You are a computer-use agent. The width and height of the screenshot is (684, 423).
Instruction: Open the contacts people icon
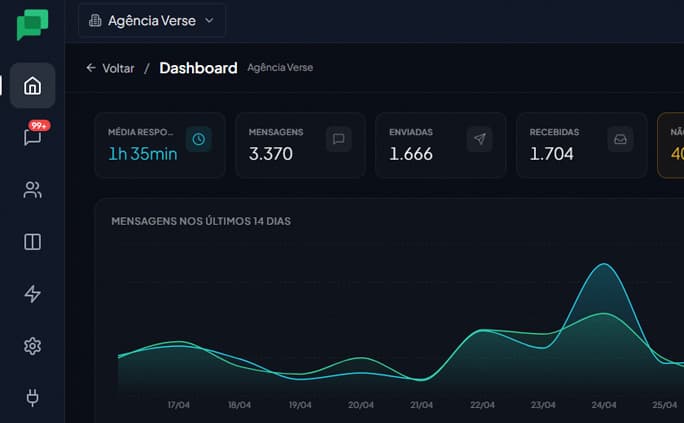pyautogui.click(x=32, y=190)
